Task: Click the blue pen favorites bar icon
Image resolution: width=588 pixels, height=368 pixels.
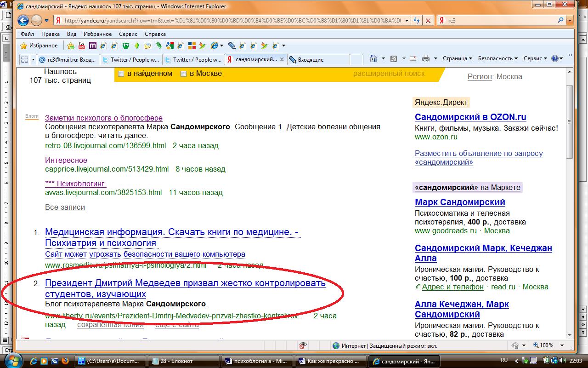Action: pyautogui.click(x=232, y=46)
